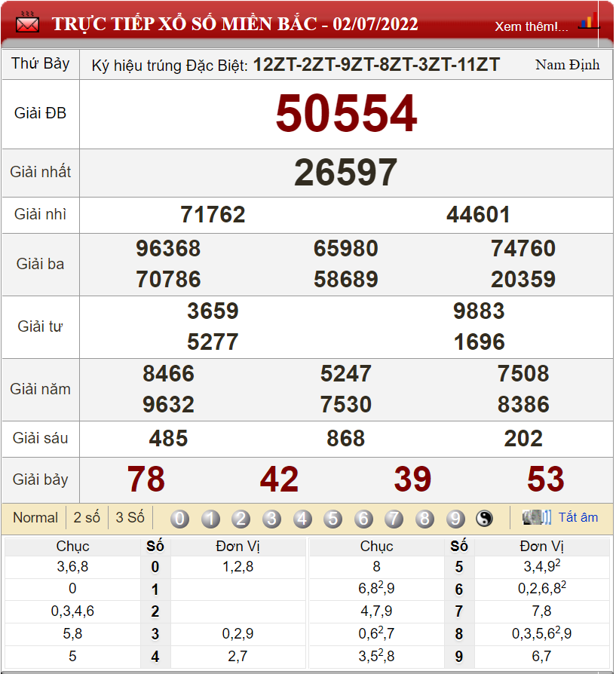The height and width of the screenshot is (674, 616).
Task: Select digit ball 1 filter
Action: tap(210, 519)
